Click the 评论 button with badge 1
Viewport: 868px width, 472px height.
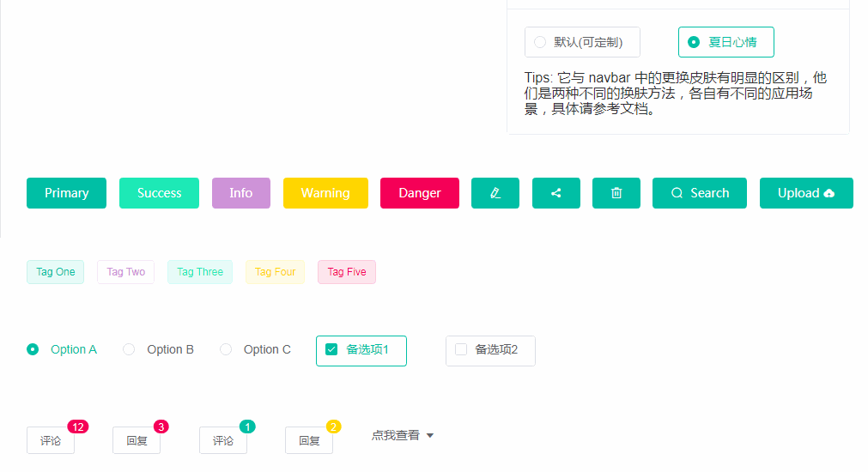coord(223,440)
